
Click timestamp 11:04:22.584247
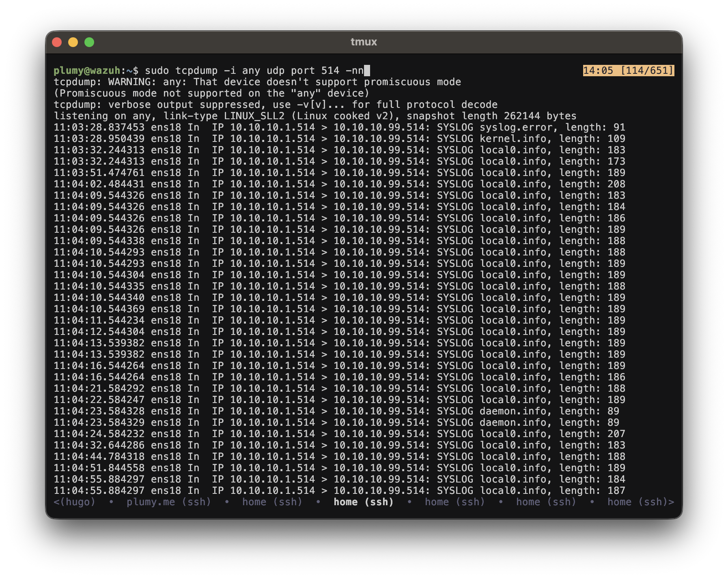coord(99,400)
